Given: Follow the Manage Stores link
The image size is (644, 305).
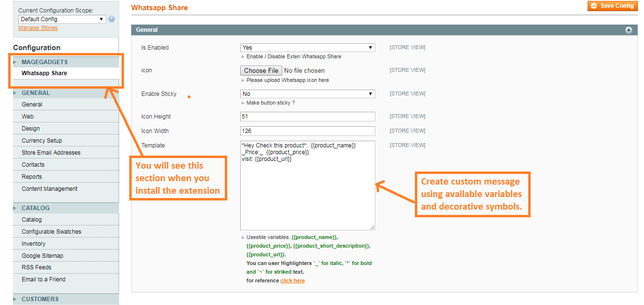Looking at the screenshot, I should (38, 28).
